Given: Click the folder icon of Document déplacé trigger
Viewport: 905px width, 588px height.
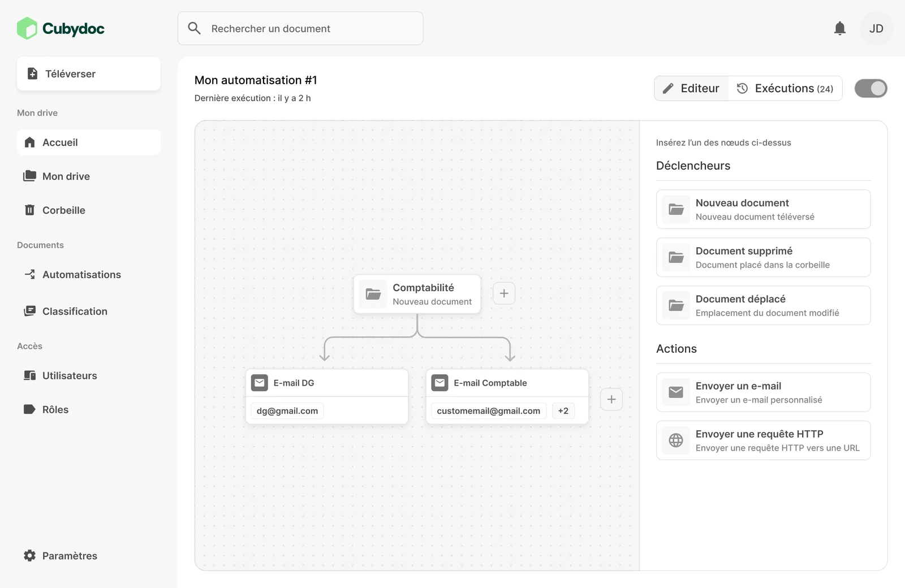Looking at the screenshot, I should (676, 305).
